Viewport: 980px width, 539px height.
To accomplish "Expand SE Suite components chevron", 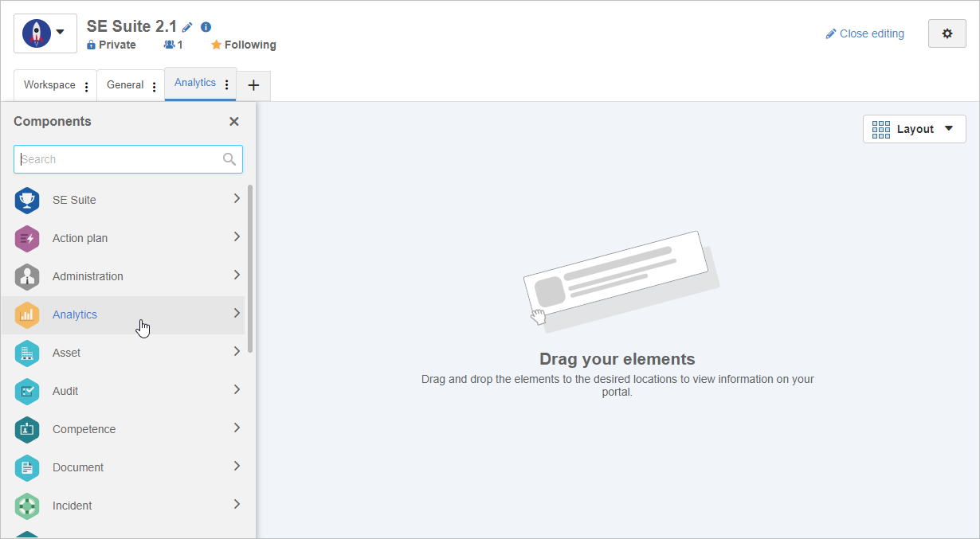I will [x=237, y=198].
